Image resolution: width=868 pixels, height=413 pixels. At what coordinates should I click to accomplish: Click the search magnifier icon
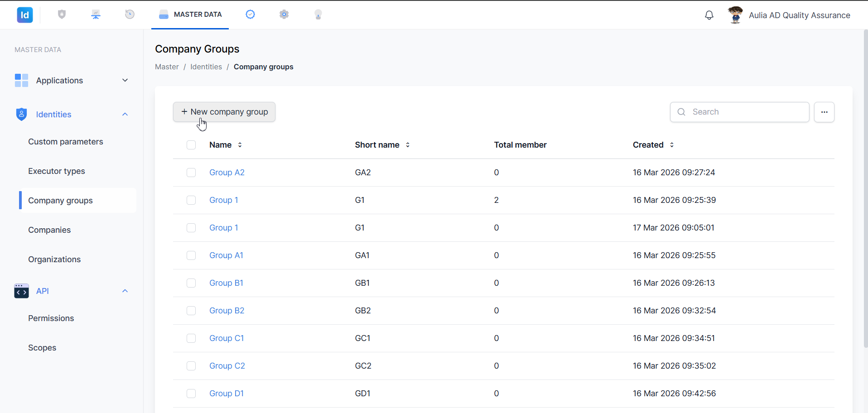point(681,112)
